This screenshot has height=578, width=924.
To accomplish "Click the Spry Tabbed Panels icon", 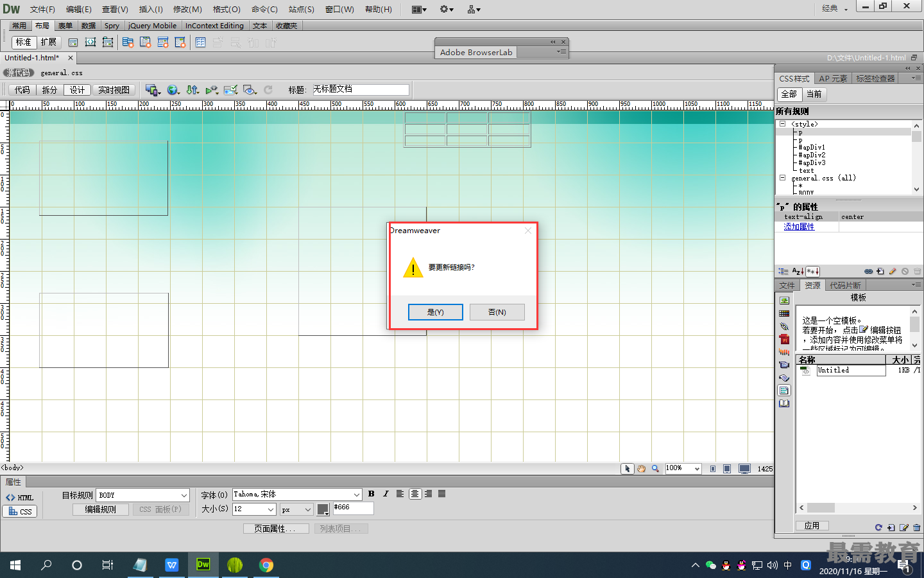I will (x=146, y=42).
